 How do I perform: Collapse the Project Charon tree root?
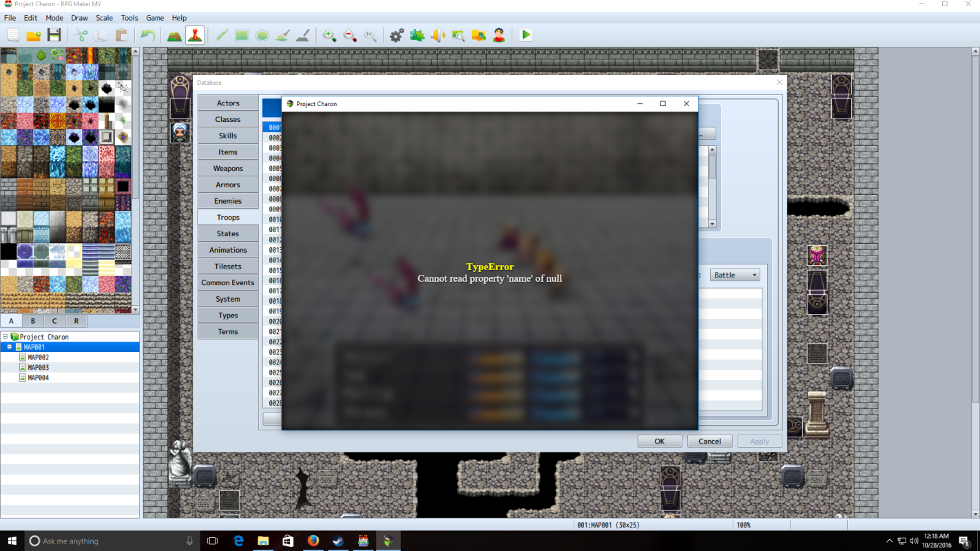[x=6, y=337]
